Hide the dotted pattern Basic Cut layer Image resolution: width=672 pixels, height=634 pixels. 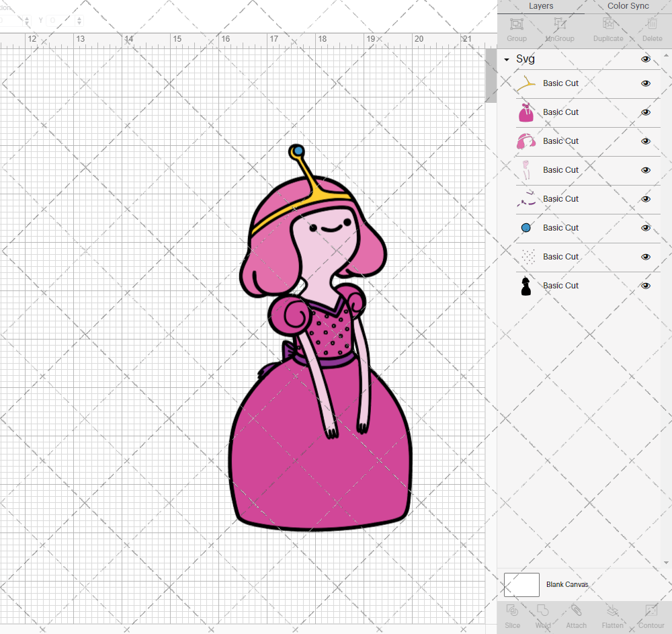click(645, 257)
